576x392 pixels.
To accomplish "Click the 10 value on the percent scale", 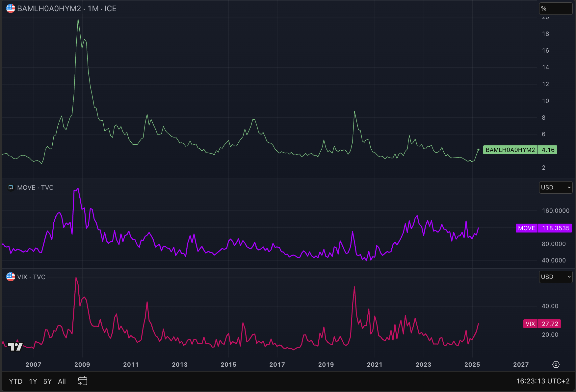I will point(545,101).
